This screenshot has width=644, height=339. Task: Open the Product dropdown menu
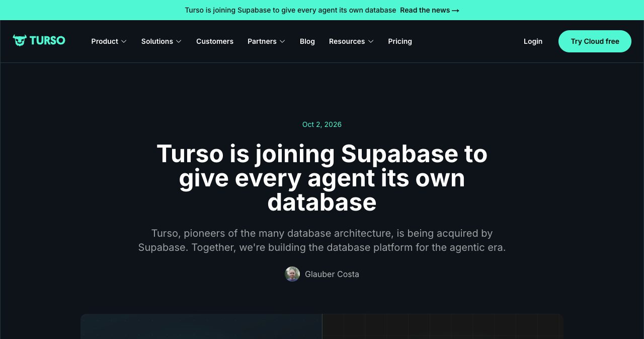(x=109, y=41)
